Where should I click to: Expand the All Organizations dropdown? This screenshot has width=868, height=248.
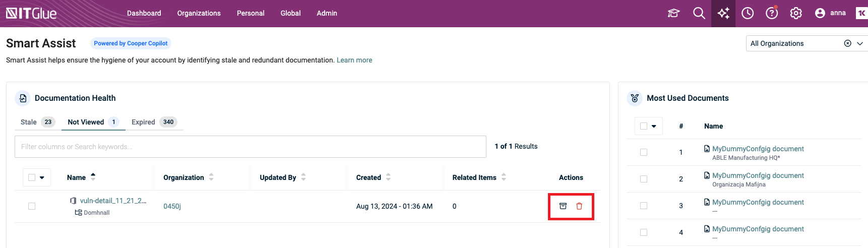(860, 43)
